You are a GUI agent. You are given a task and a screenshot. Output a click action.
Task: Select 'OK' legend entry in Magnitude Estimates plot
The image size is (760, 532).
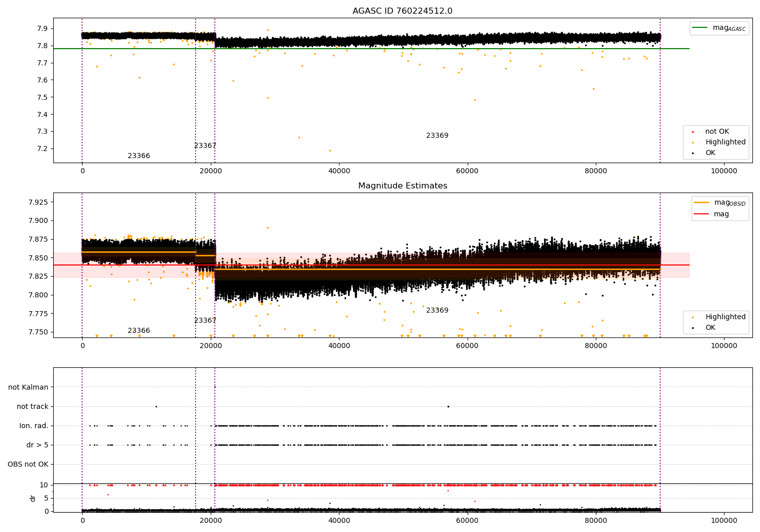710,328
